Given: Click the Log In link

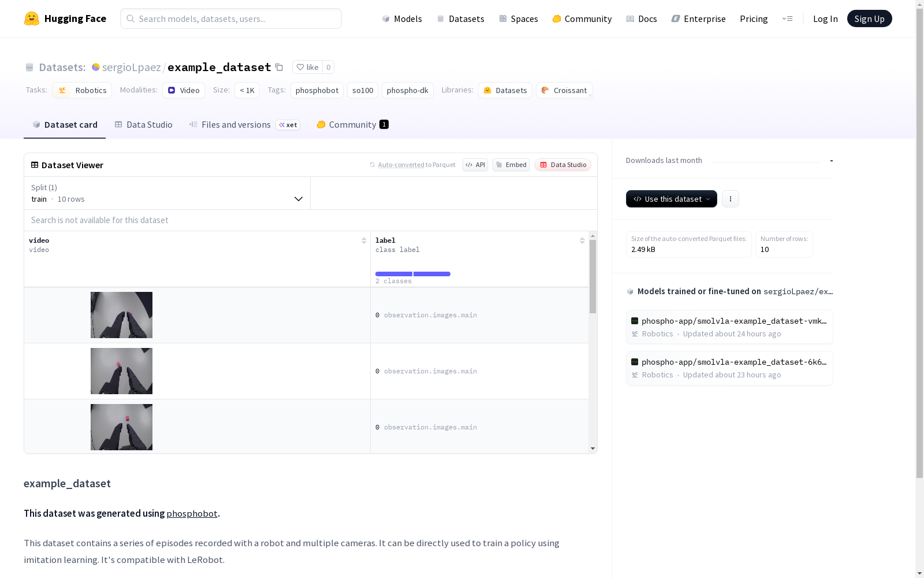Looking at the screenshot, I should [825, 18].
